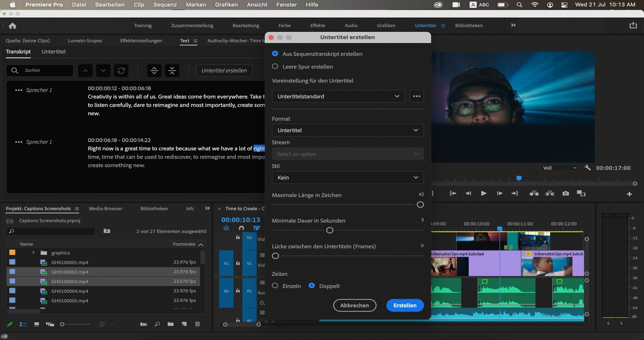The width and height of the screenshot is (644, 340).
Task: Open monitor settings wrench icon
Action: [587, 168]
